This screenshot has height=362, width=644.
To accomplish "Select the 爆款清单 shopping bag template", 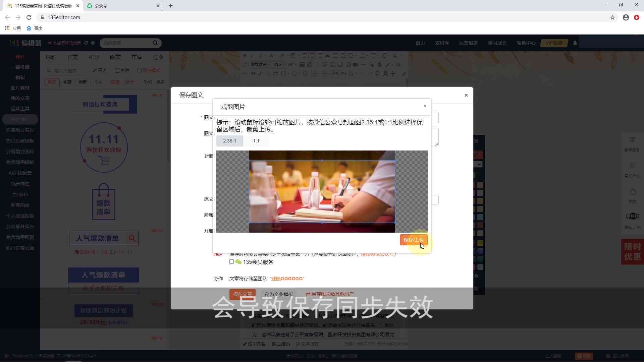I will click(104, 202).
